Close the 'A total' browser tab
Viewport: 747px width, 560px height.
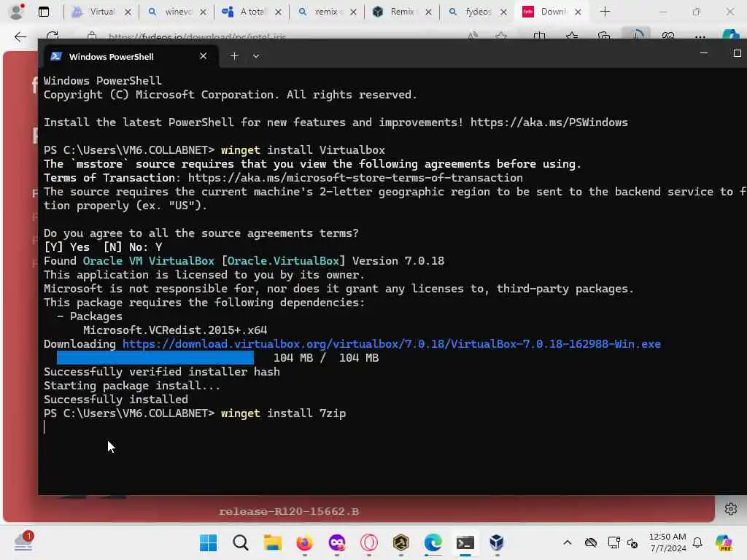pyautogui.click(x=278, y=12)
